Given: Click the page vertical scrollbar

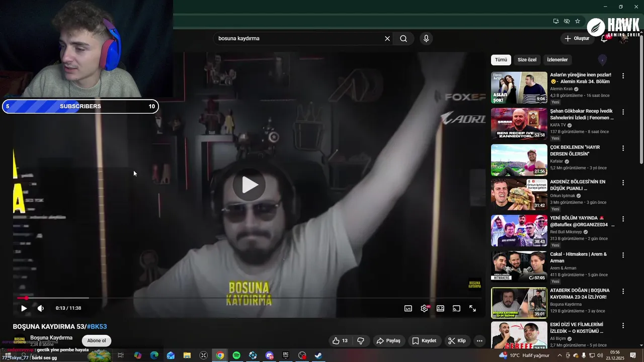Looking at the screenshot, I should point(641,101).
